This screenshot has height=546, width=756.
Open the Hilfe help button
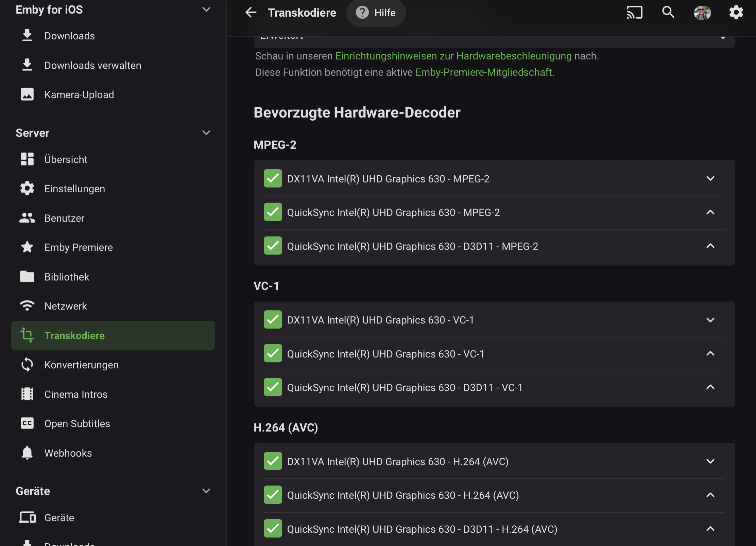(x=376, y=13)
